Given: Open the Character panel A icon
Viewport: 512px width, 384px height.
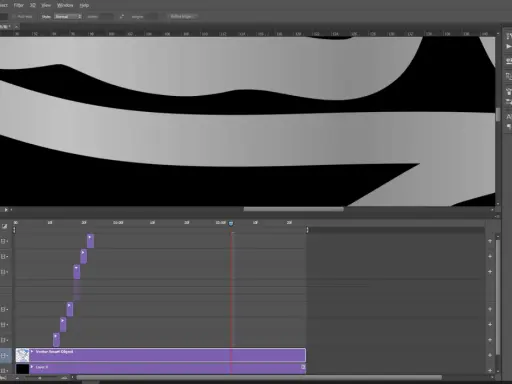Looking at the screenshot, I should tap(509, 117).
